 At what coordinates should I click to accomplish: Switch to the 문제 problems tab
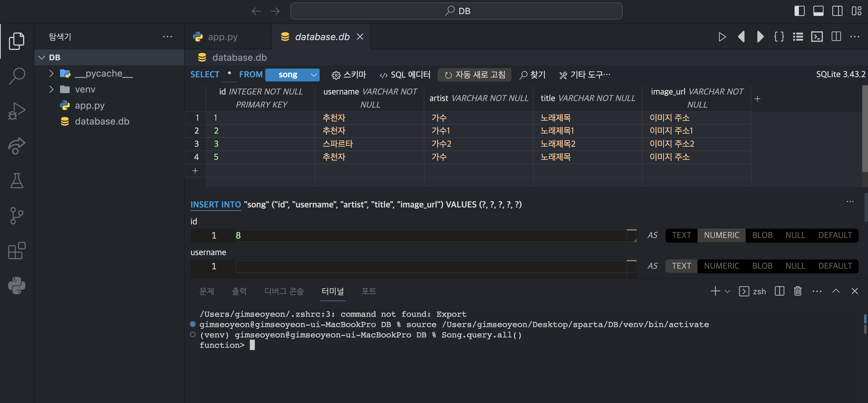click(x=207, y=291)
